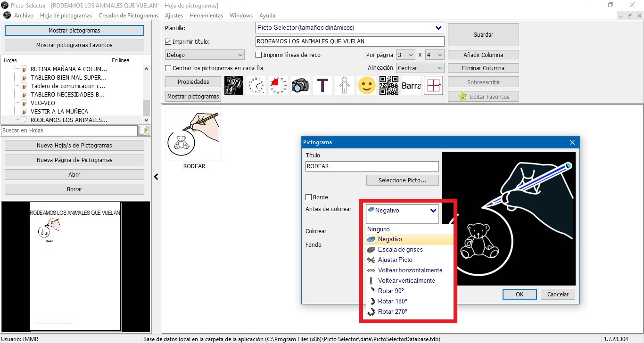Viewport: 644px width, 343px height.
Task: Uncheck the Imprimir título checkbox
Action: [168, 41]
